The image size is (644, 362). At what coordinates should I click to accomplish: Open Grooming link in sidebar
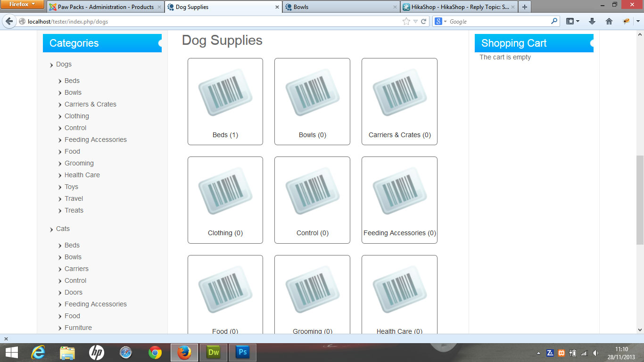click(79, 163)
